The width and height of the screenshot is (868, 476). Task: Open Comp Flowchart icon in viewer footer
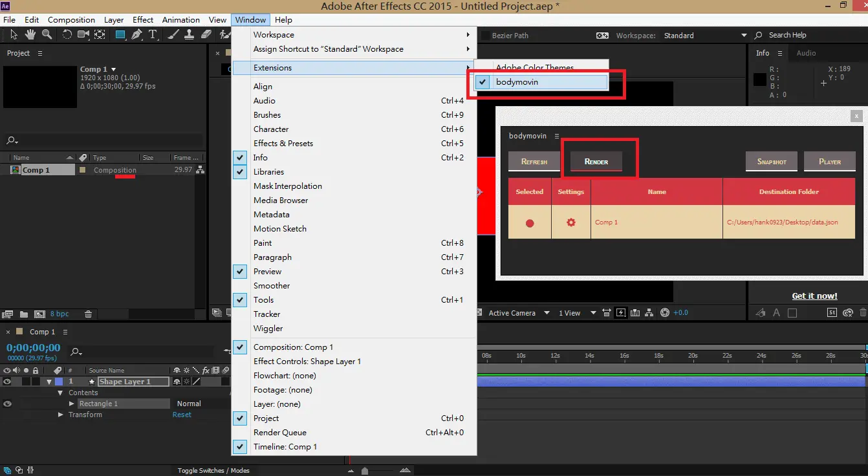tap(649, 313)
